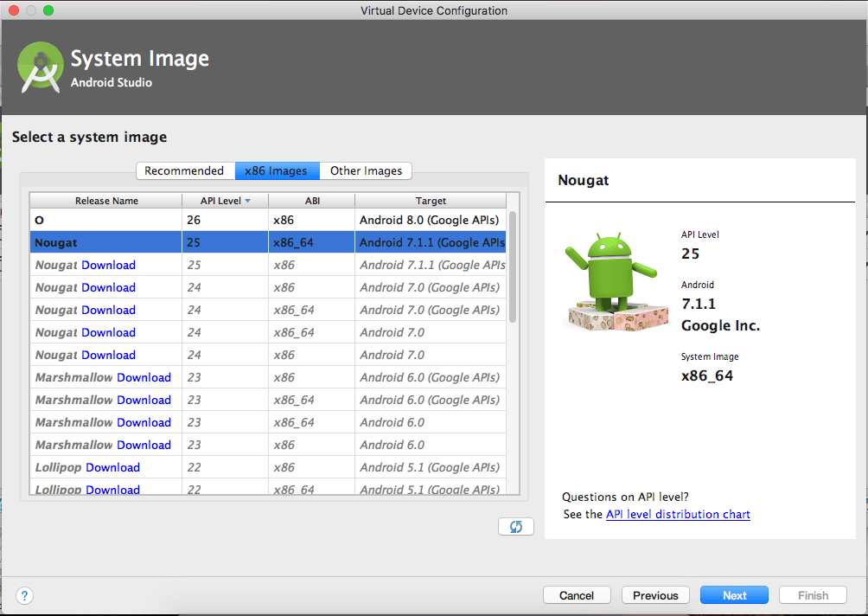Select the O API 26 row
The width and height of the screenshot is (868, 616).
(268, 220)
